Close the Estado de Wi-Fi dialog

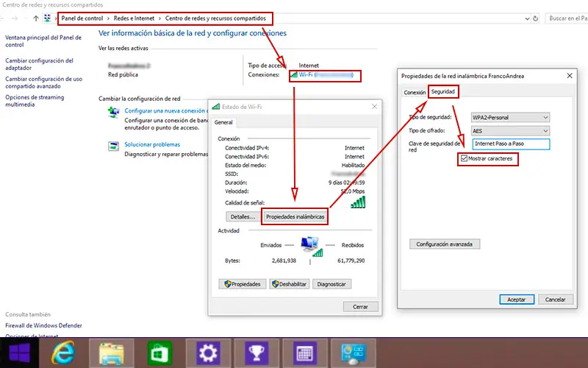click(374, 107)
